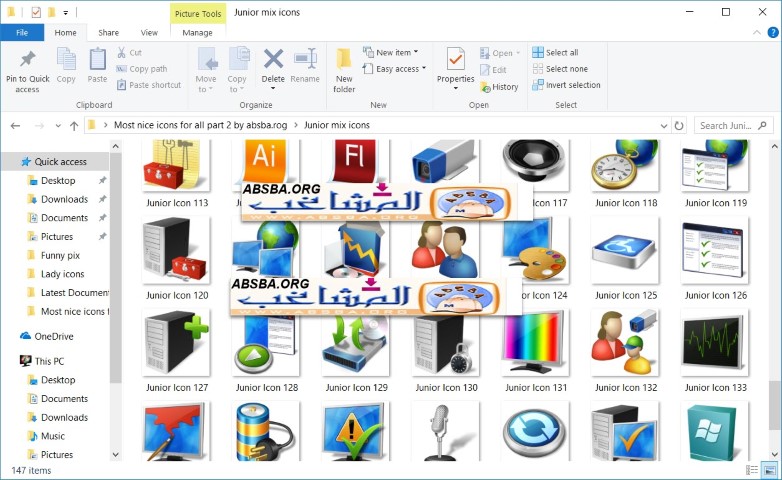Open the Manage tab

197,32
